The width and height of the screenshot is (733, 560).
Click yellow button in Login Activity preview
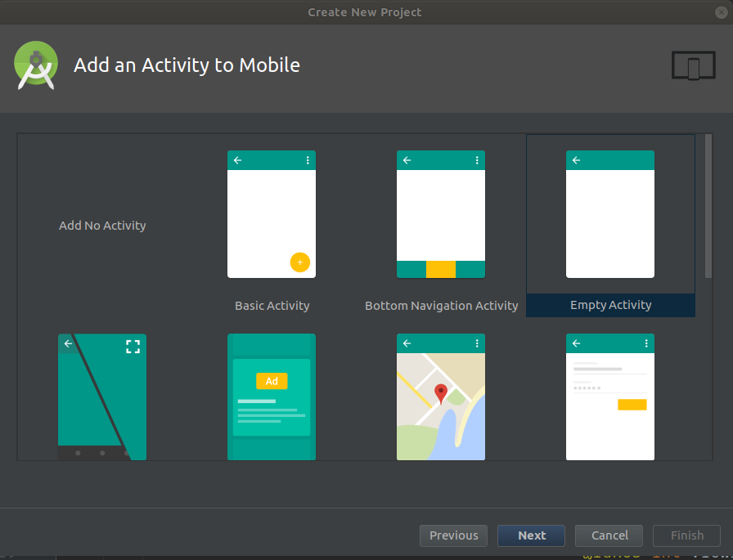[x=632, y=405]
